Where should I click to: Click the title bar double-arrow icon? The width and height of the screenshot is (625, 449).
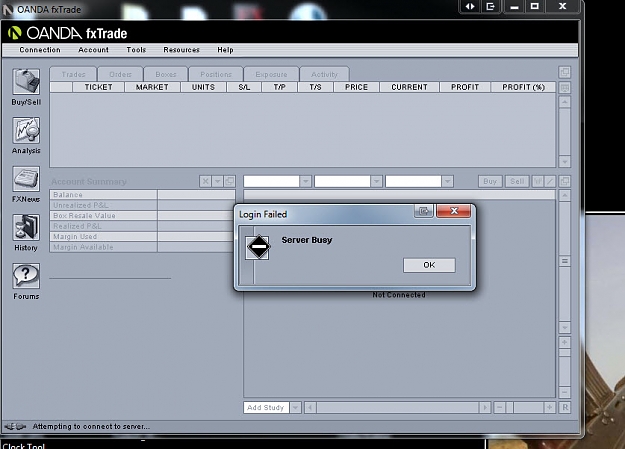click(x=470, y=6)
